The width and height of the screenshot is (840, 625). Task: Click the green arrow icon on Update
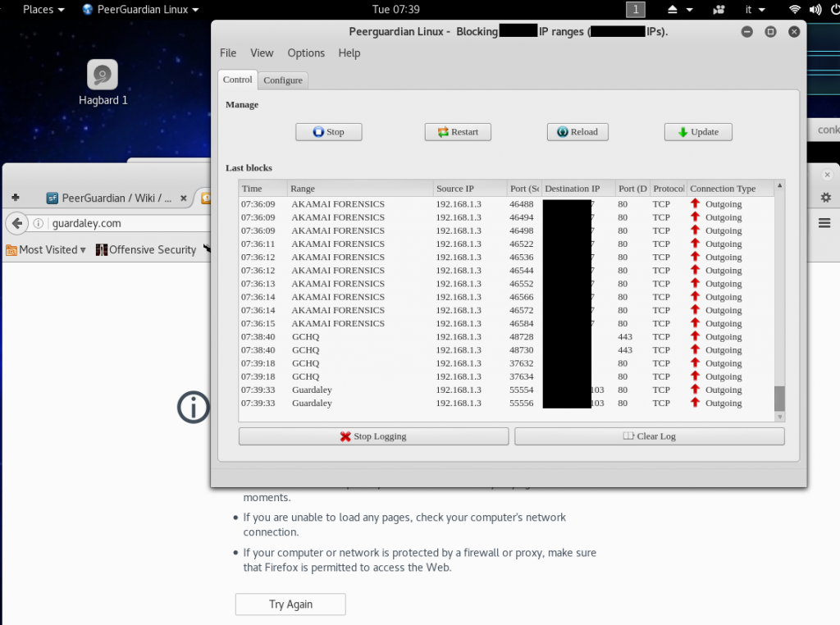(x=682, y=132)
